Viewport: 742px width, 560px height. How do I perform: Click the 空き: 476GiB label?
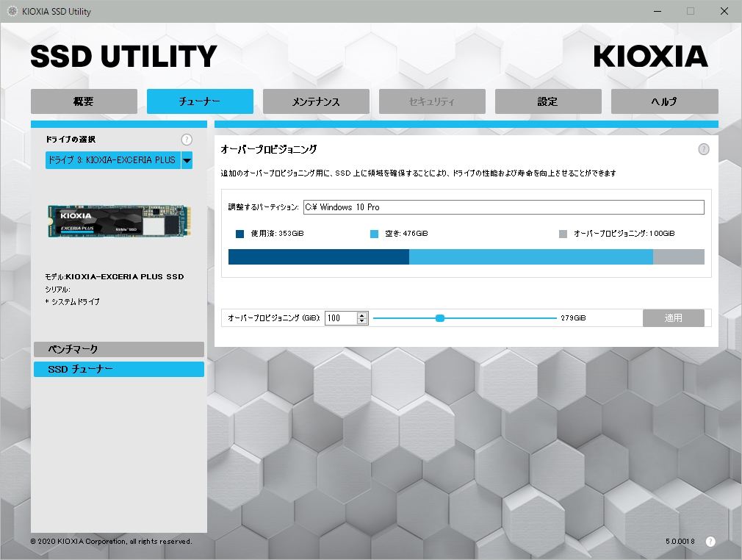click(x=406, y=234)
